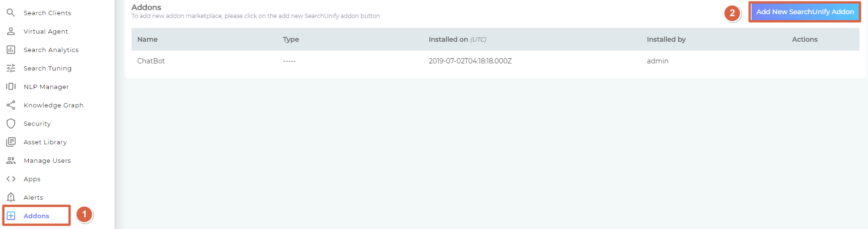Click the Security shield icon

pos(10,123)
